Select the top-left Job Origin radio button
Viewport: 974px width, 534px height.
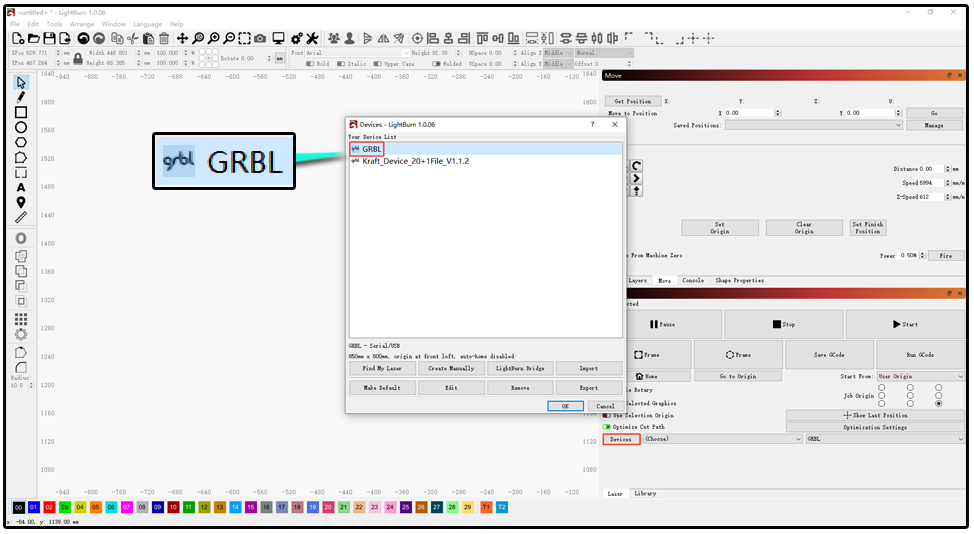[x=881, y=387]
